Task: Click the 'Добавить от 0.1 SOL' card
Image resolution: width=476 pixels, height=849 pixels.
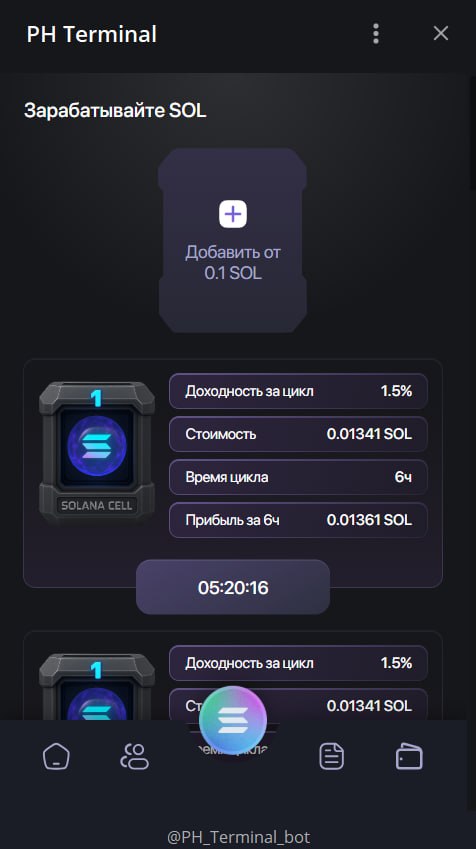Action: click(x=233, y=240)
